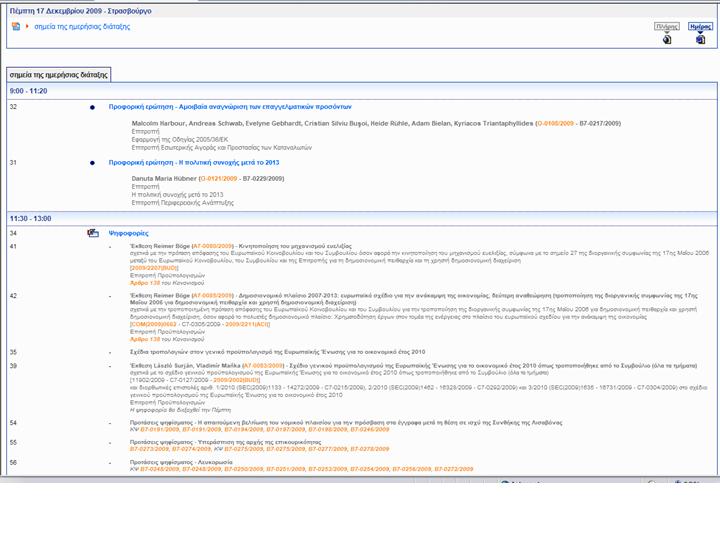Select the Πλήρης view button
Viewport: 720px width, 540px height.
[x=666, y=27]
